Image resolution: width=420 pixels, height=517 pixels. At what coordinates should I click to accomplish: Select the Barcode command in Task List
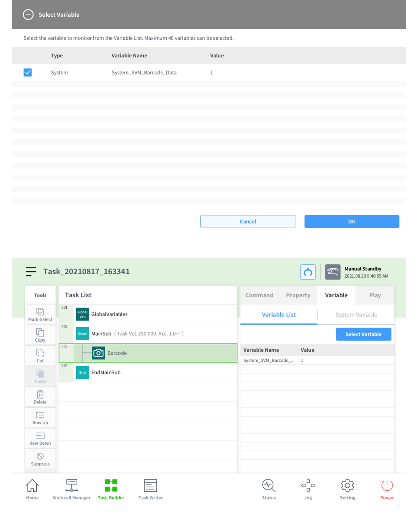pyautogui.click(x=148, y=353)
